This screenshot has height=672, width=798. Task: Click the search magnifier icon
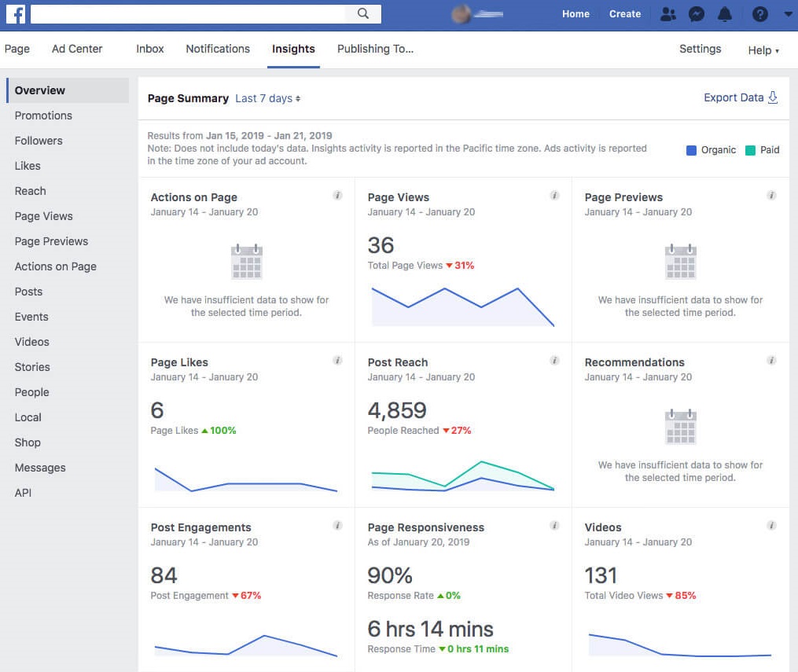pos(362,13)
